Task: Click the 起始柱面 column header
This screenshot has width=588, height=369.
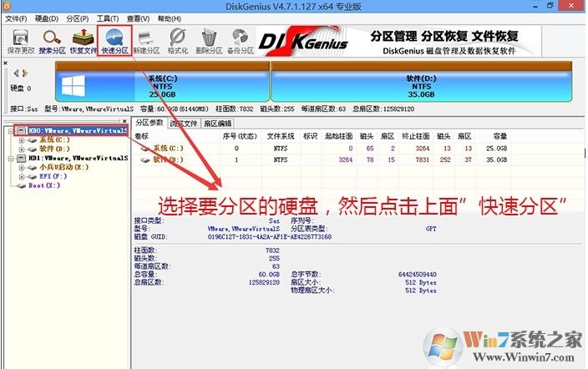Action: pyautogui.click(x=338, y=136)
